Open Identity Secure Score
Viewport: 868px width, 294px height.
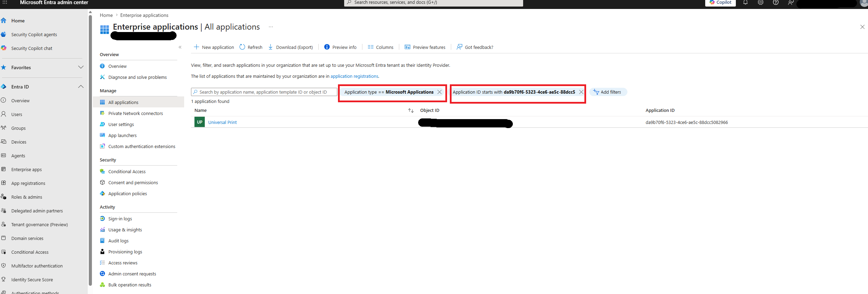(32, 280)
